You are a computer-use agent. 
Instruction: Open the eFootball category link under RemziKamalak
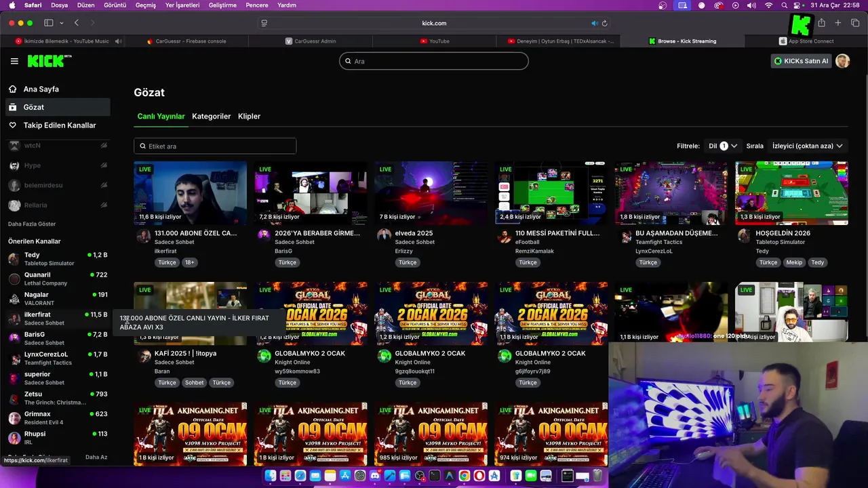pos(528,242)
